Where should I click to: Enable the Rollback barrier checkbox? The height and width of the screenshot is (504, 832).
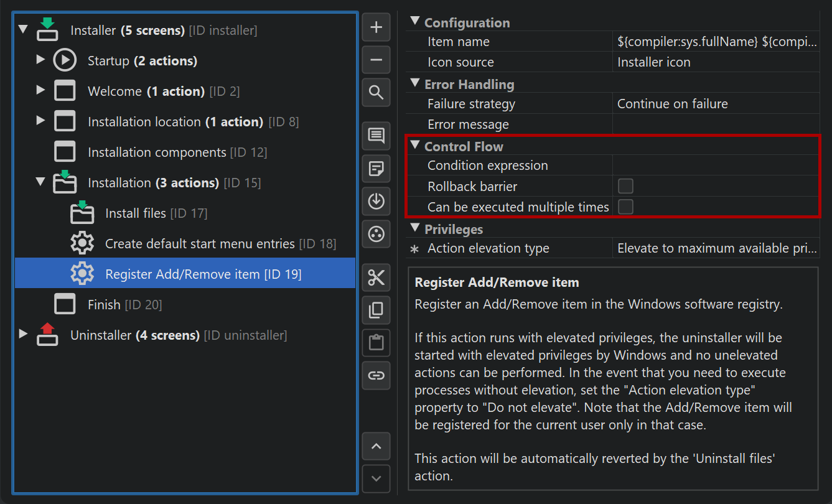(625, 186)
